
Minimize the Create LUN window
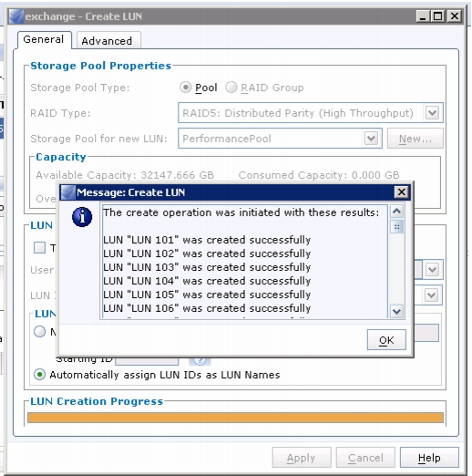[x=423, y=16]
